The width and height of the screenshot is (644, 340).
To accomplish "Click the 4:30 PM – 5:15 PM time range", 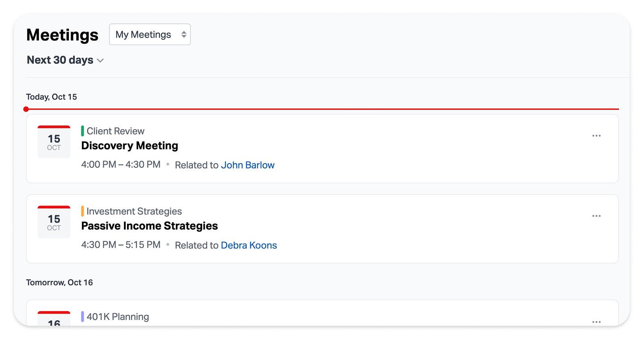I will (x=121, y=245).
